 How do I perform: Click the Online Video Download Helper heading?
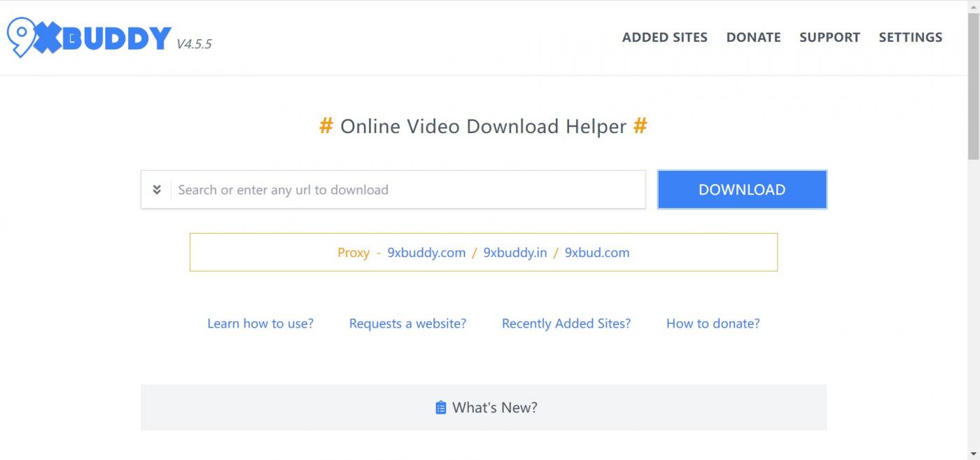click(x=483, y=127)
